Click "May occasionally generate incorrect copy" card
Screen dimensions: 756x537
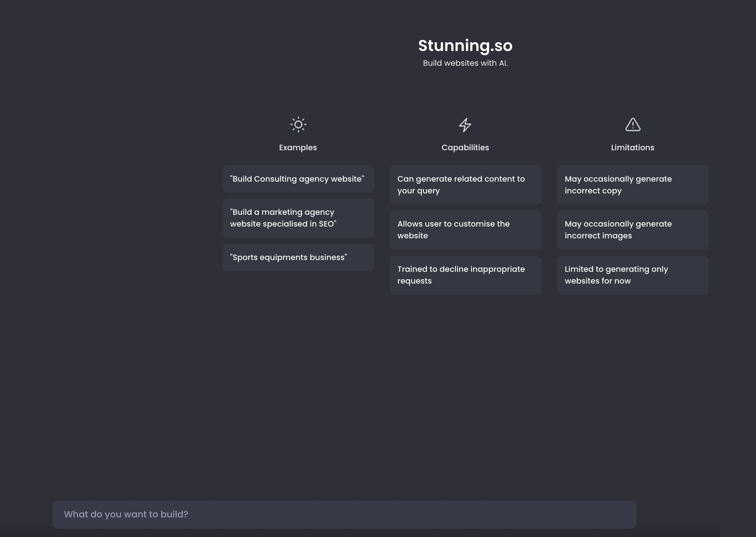(632, 185)
